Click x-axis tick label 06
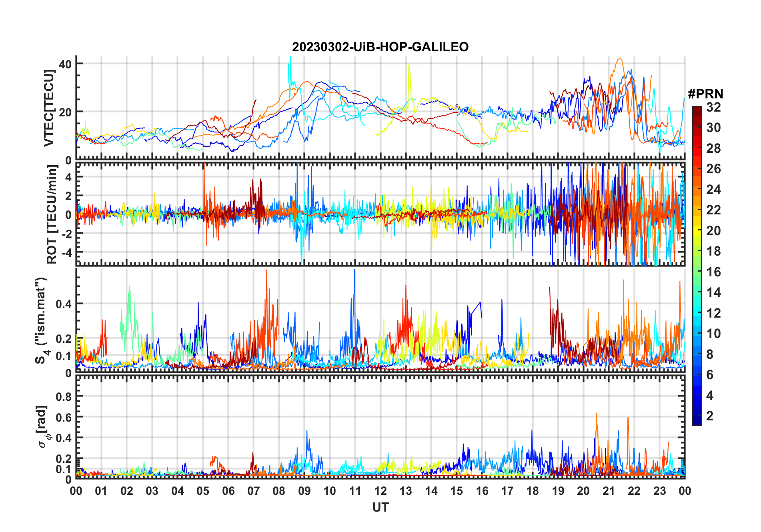Screen dimensions: 761x532 click(x=228, y=491)
